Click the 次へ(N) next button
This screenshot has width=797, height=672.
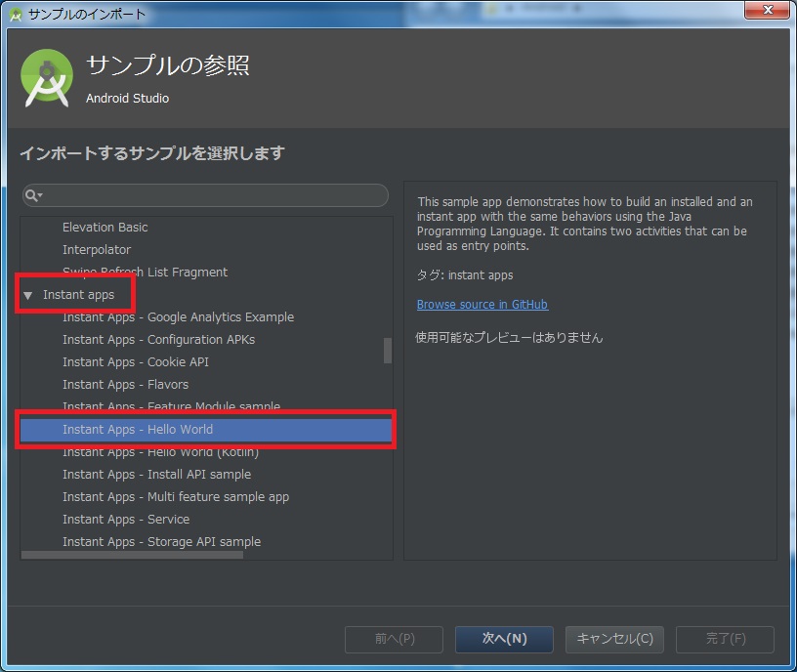click(x=504, y=639)
